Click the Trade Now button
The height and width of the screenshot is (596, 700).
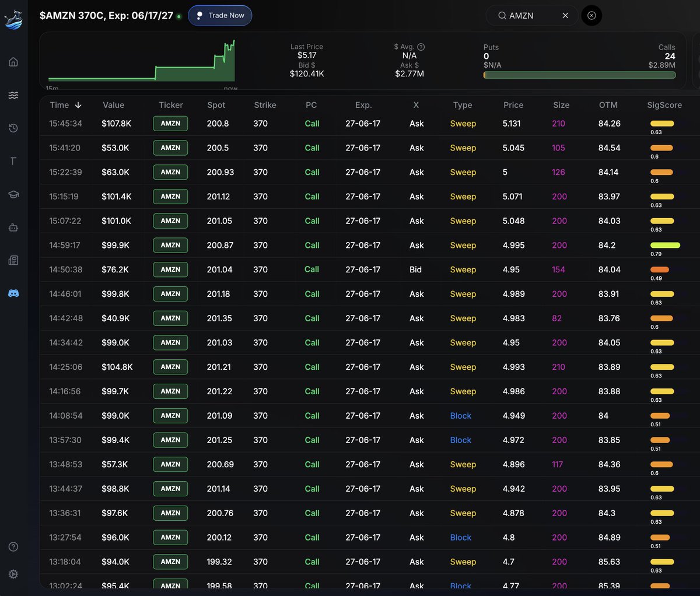coord(220,16)
